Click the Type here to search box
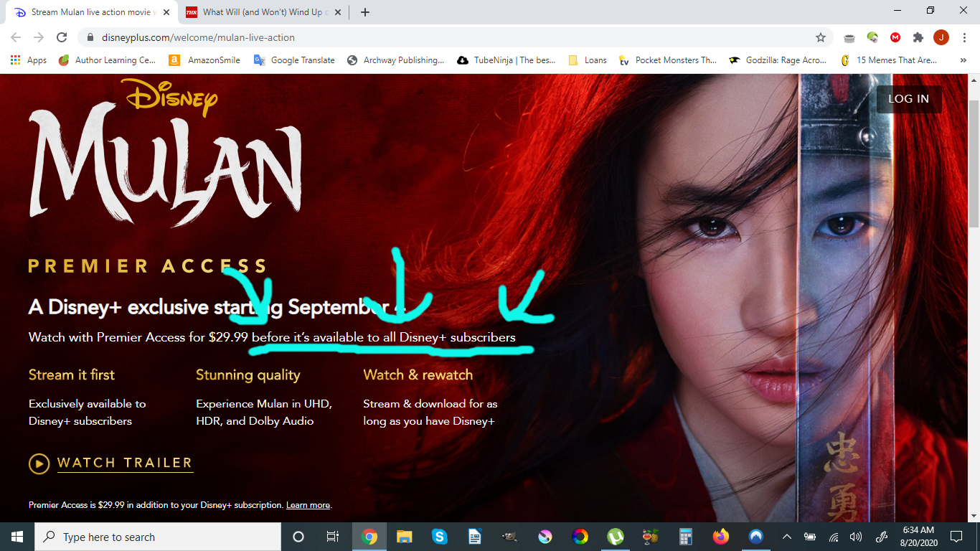The image size is (980, 551). pyautogui.click(x=158, y=537)
